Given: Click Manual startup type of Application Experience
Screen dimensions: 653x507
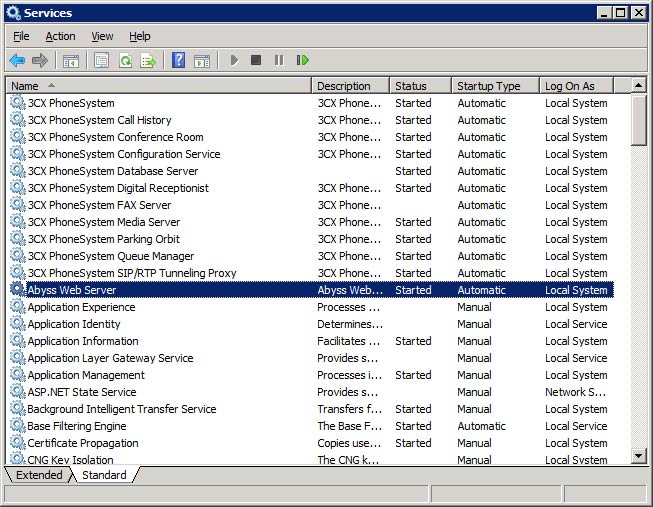Looking at the screenshot, I should (474, 307).
